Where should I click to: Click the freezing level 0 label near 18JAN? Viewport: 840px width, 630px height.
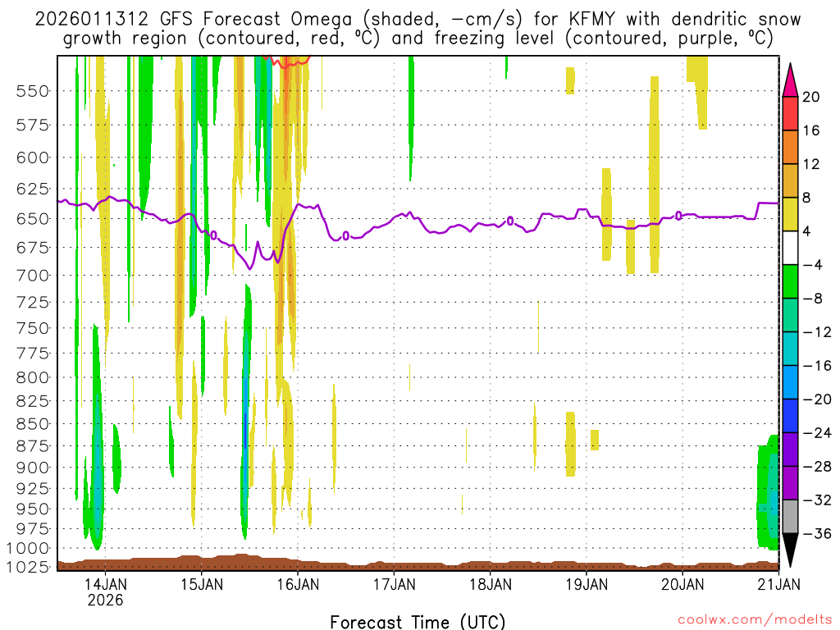[510, 221]
